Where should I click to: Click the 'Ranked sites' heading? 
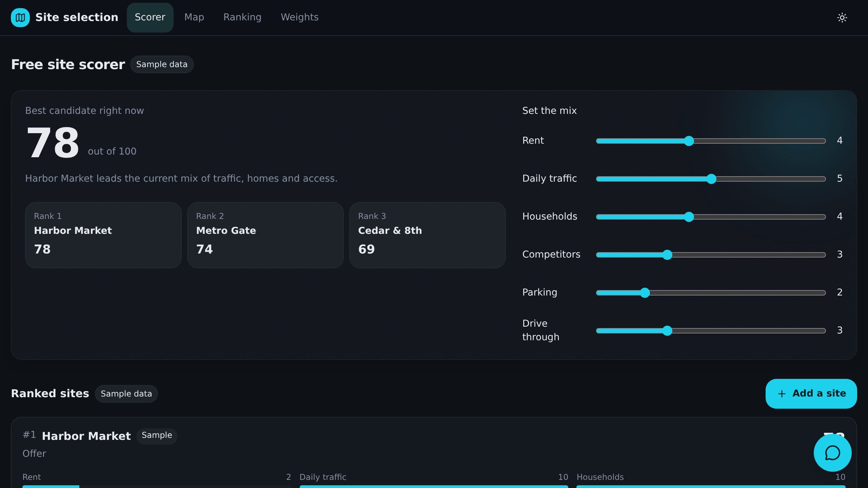pyautogui.click(x=50, y=393)
